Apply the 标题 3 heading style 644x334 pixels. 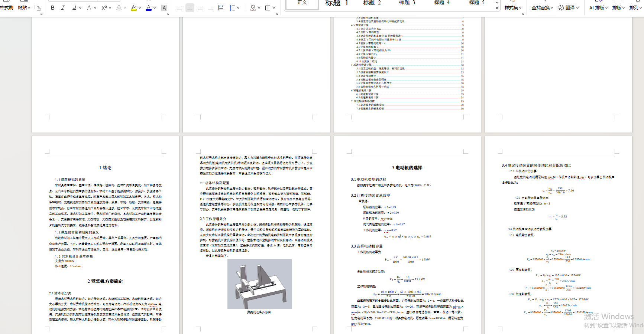pyautogui.click(x=407, y=3)
